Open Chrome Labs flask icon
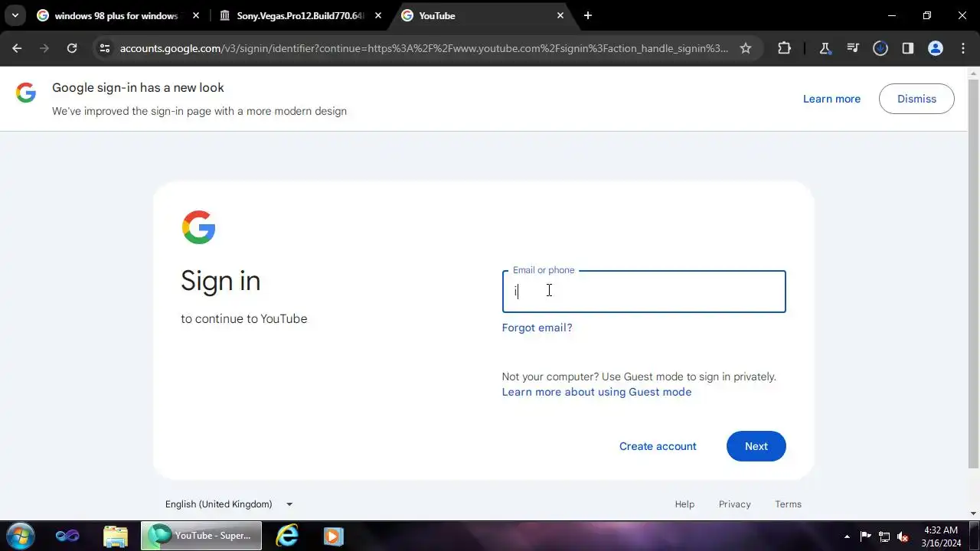 (825, 48)
